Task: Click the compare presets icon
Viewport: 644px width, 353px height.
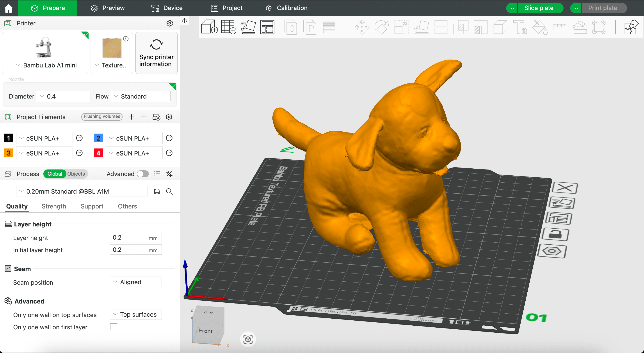Action: pyautogui.click(x=169, y=174)
